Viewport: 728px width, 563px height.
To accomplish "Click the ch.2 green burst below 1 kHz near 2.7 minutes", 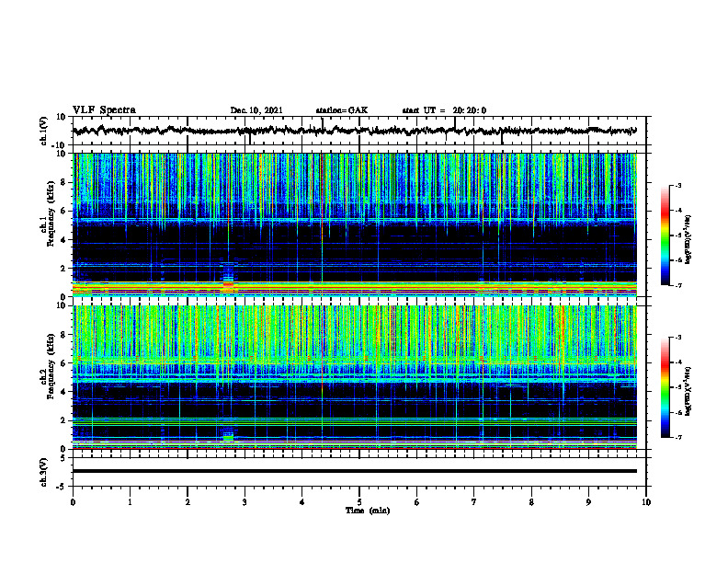I will [228, 438].
